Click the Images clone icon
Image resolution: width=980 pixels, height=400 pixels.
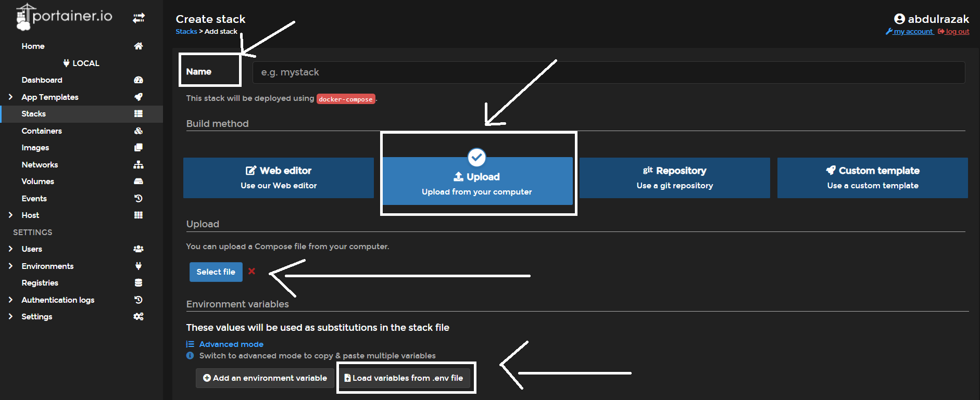pos(139,147)
